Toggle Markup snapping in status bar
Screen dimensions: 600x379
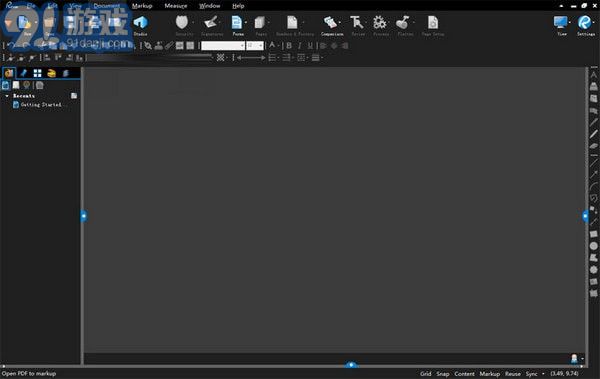[x=489, y=374]
